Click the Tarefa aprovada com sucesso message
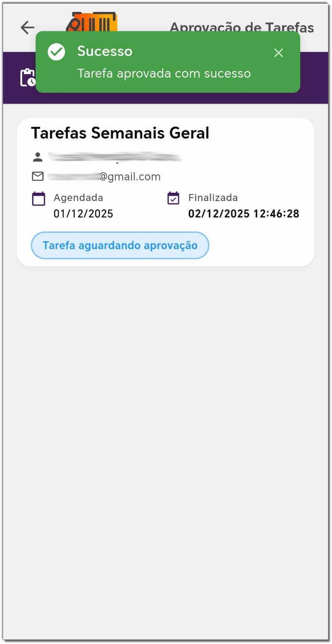Viewport: 332px width, 644px height. point(164,73)
